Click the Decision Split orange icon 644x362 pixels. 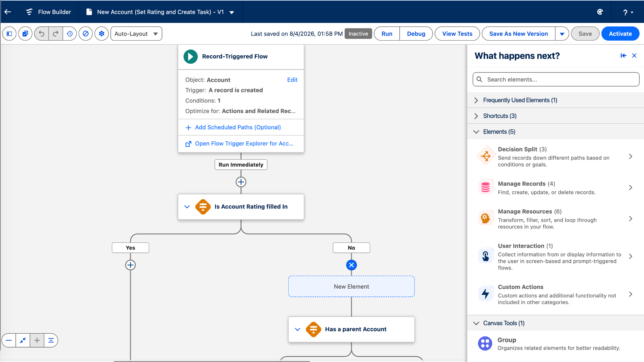point(486,156)
